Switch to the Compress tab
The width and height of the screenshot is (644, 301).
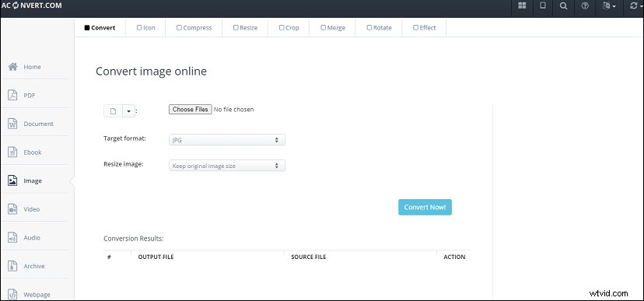click(x=194, y=28)
